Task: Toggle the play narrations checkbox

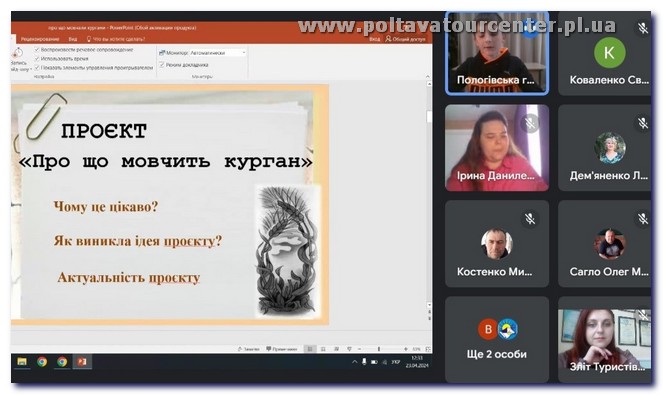Action: pos(37,50)
